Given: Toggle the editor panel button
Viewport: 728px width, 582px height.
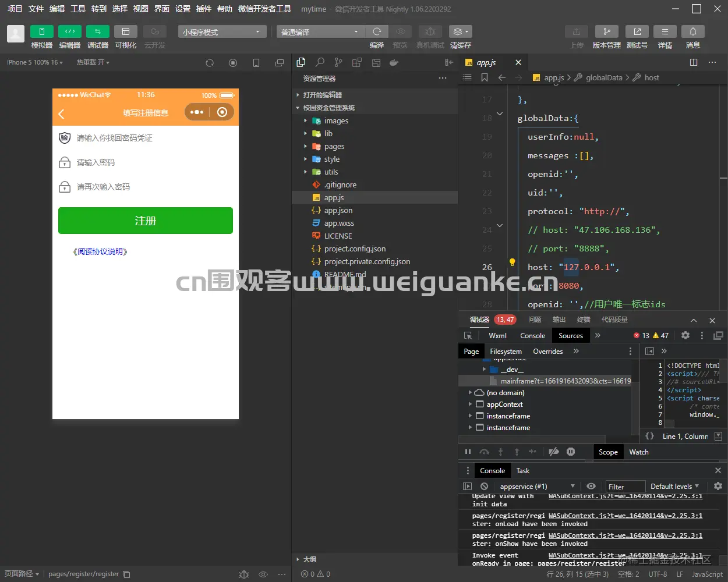Looking at the screenshot, I should tap(70, 31).
